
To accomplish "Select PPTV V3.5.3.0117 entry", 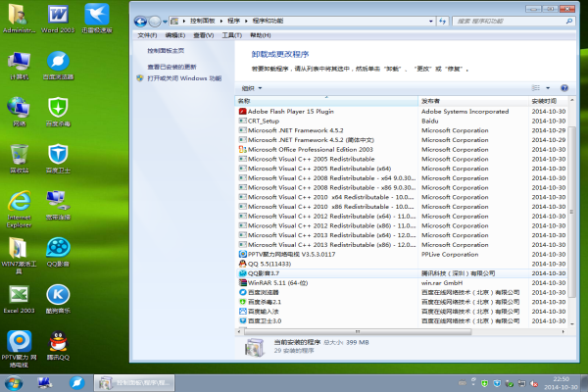I will (x=401, y=255).
